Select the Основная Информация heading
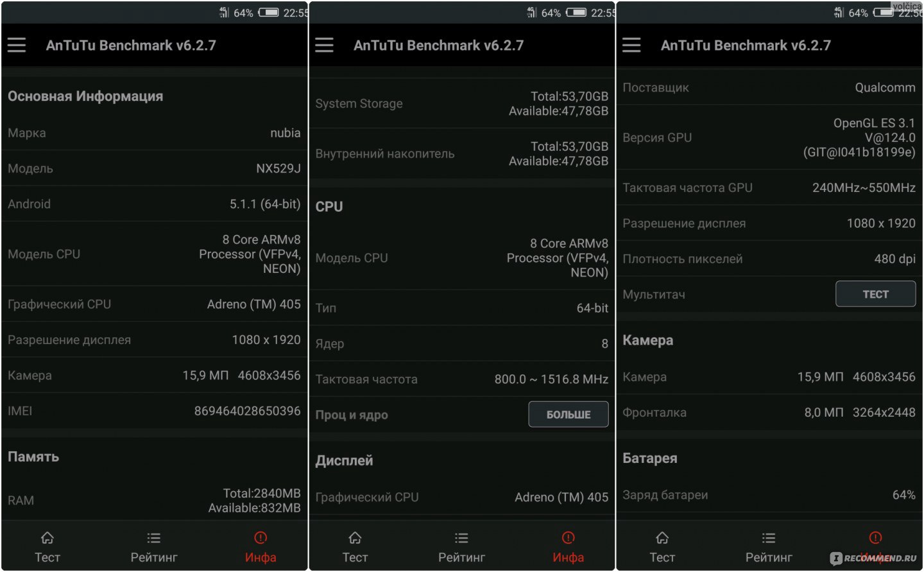 pos(85,96)
